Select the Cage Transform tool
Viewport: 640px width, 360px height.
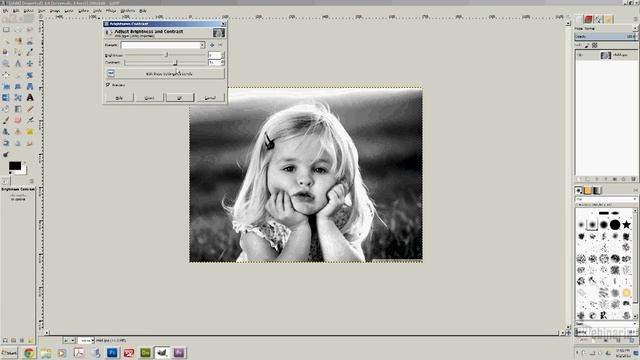tap(18, 98)
